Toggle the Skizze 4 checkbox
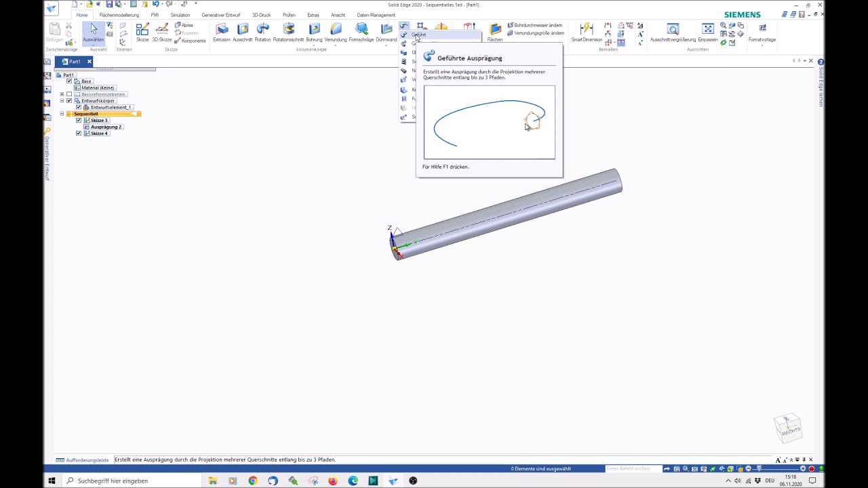 point(79,134)
